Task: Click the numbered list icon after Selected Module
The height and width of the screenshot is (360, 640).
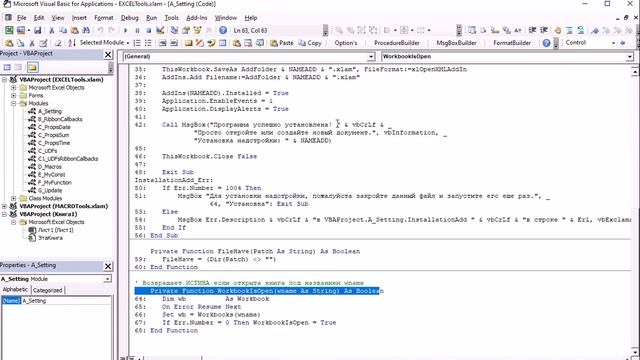Action: coord(137,43)
